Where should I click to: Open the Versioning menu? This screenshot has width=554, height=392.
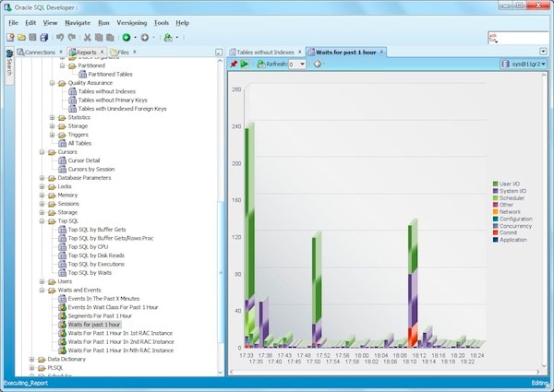[132, 23]
